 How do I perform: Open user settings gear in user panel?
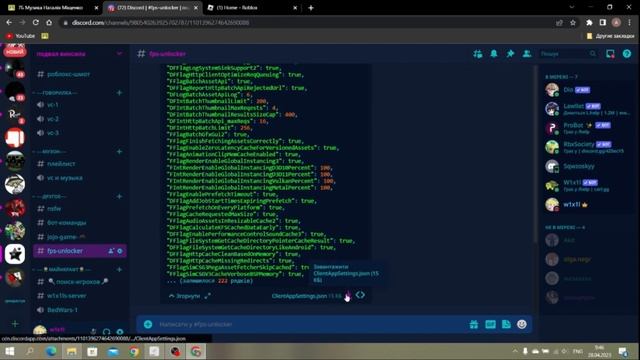120,331
